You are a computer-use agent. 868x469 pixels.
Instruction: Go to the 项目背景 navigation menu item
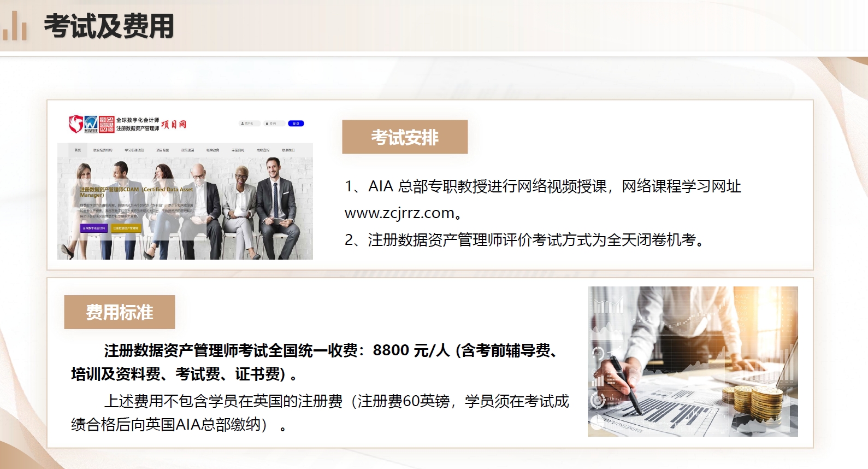click(x=163, y=150)
